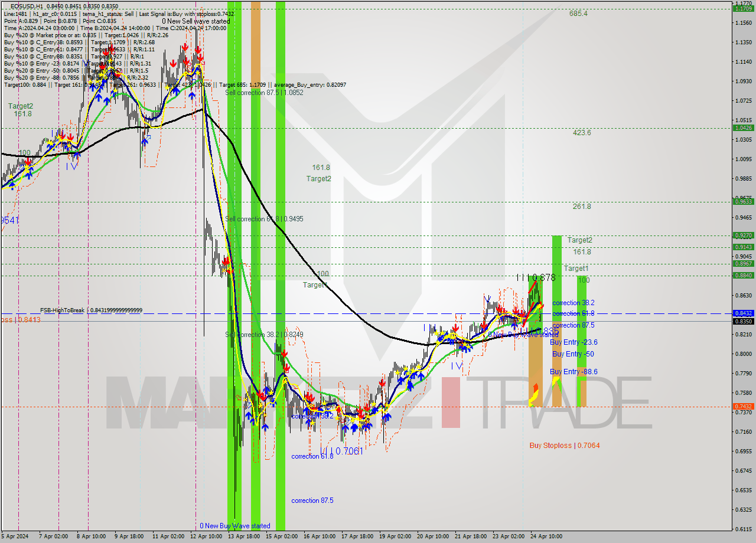The width and height of the screenshot is (756, 543).
Task: Click 'Sell correction 87.5 | 1.0852' label
Action: point(264,93)
